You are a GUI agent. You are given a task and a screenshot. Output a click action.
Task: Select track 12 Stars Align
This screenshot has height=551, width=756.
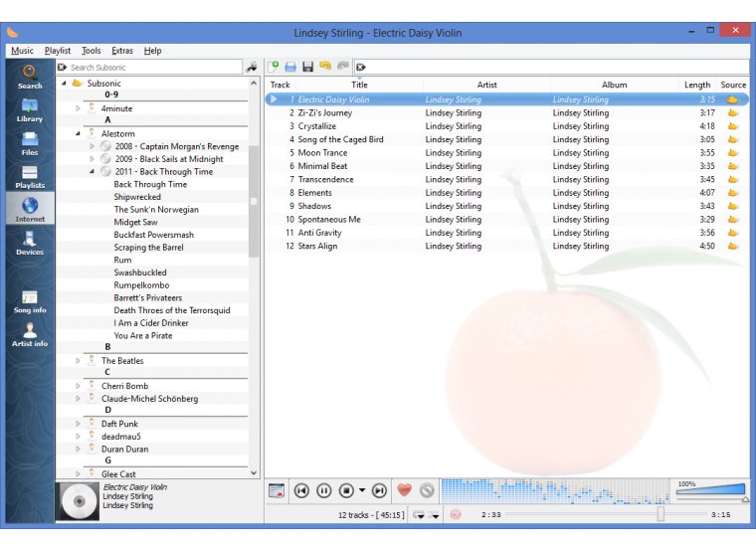click(x=506, y=246)
